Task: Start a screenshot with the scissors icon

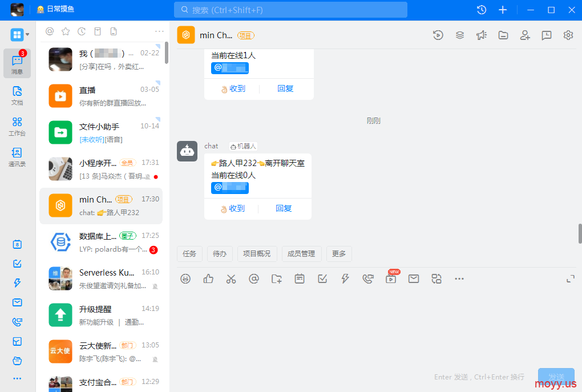Action: click(231, 279)
